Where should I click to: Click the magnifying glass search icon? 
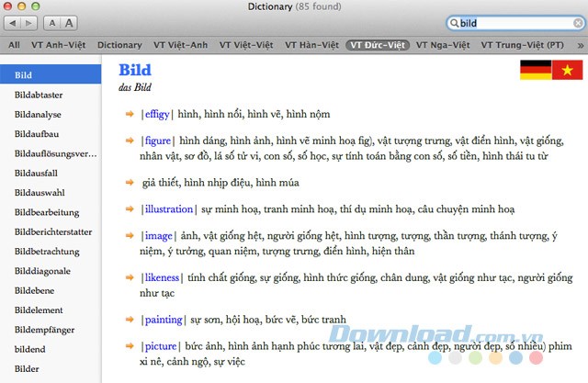454,23
